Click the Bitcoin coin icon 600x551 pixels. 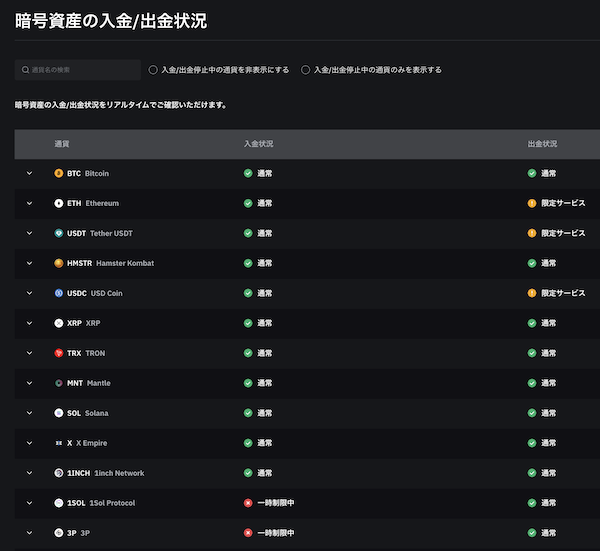click(59, 173)
